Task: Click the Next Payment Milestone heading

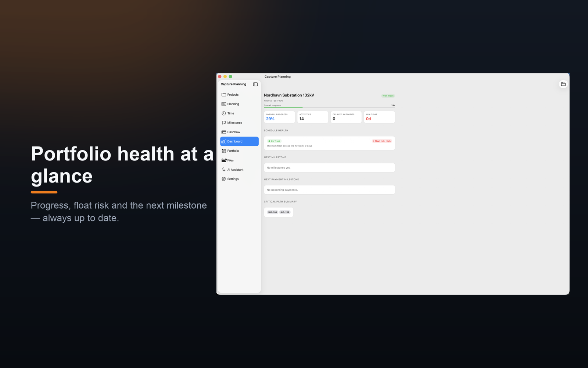Action: click(282, 180)
